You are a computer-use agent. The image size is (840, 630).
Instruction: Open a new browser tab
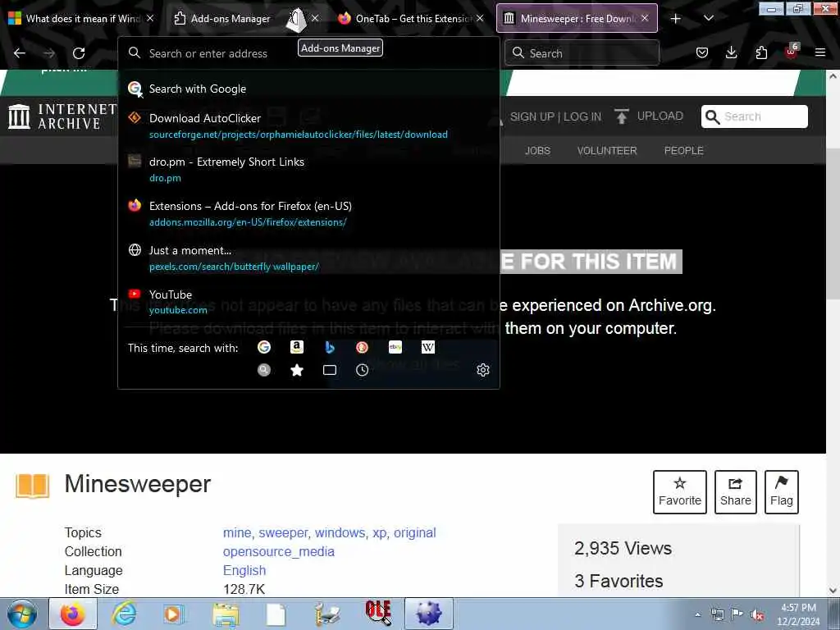(676, 19)
